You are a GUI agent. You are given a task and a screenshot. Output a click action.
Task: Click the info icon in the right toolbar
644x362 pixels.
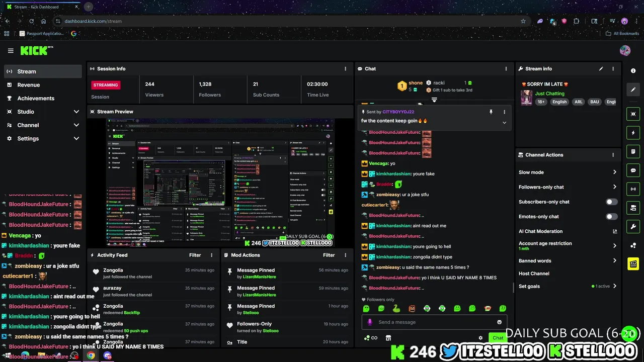[x=633, y=71]
